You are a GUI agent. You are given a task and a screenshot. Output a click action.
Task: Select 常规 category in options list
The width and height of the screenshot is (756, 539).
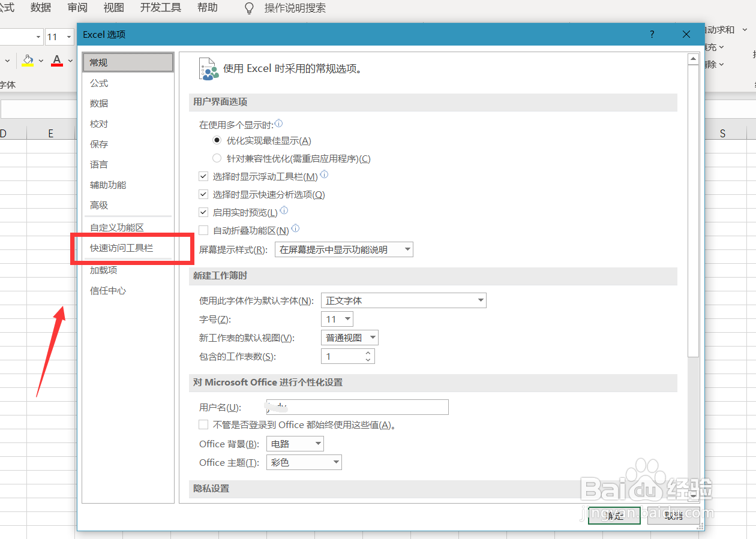tap(128, 62)
